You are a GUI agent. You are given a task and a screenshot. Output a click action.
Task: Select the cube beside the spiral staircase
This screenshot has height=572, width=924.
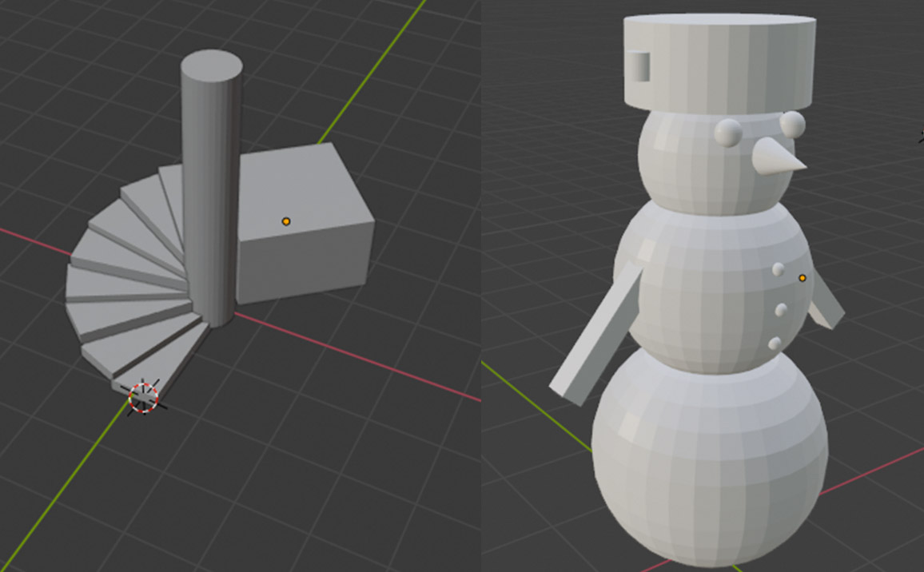305,224
